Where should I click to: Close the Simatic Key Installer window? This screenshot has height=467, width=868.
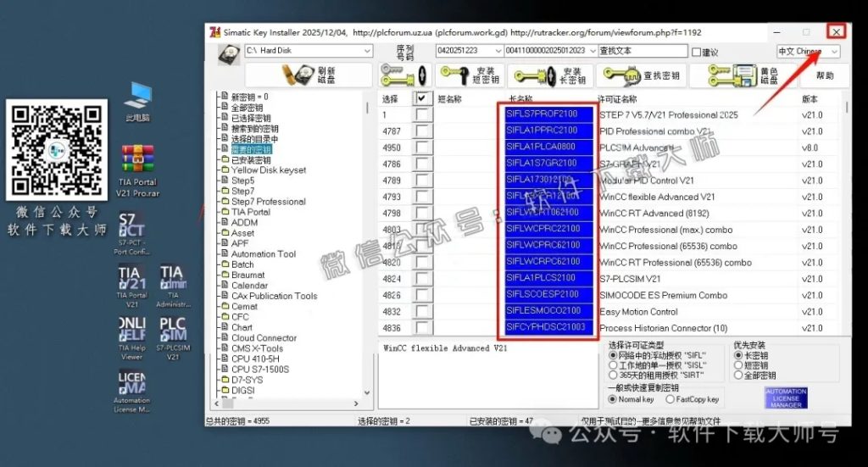pos(837,31)
